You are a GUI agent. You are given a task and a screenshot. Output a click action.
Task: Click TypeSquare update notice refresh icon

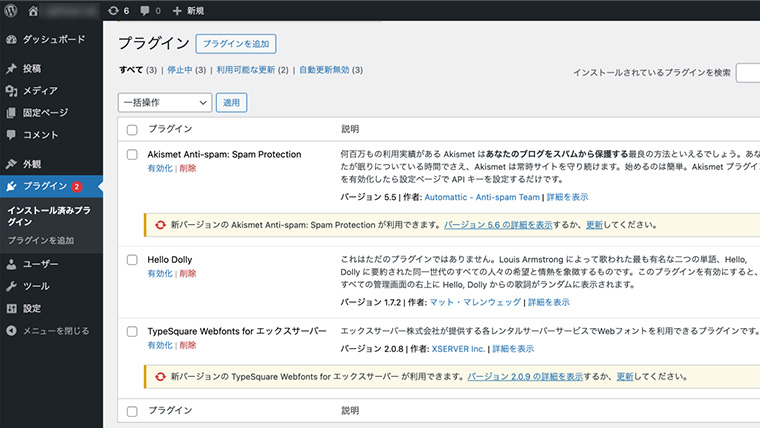click(x=160, y=377)
